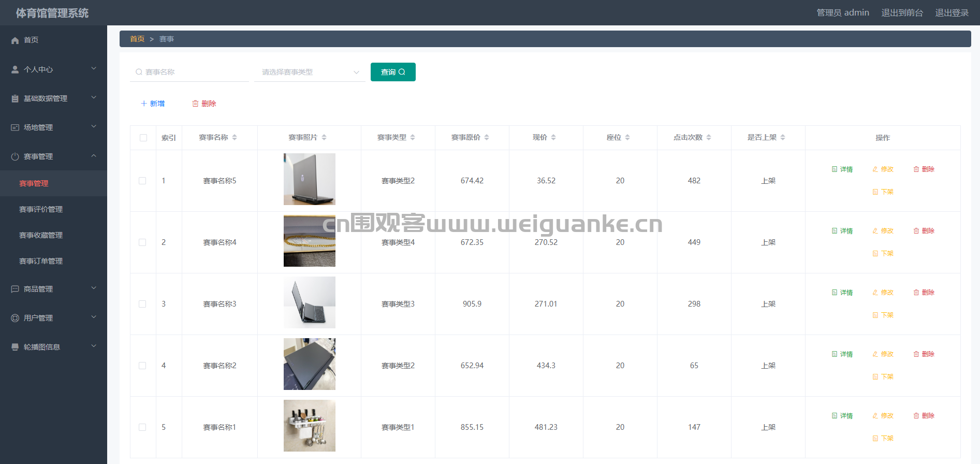Go to 首页 in sidebar menu
The width and height of the screenshot is (980, 464).
(x=53, y=40)
